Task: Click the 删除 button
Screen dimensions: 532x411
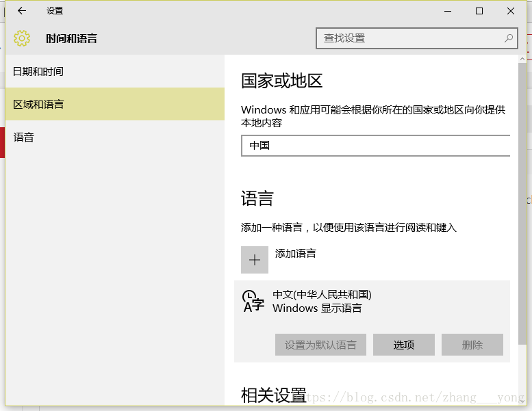Action: [472, 345]
